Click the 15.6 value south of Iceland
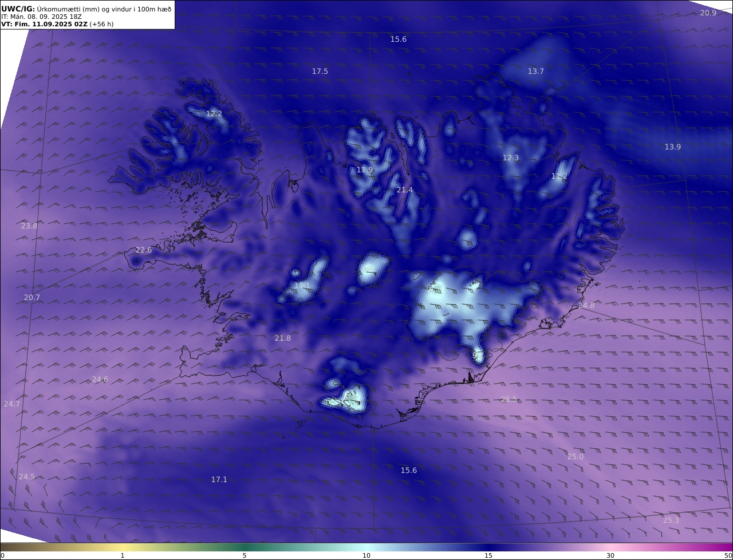Screen dimensions: 733x560 point(409,470)
